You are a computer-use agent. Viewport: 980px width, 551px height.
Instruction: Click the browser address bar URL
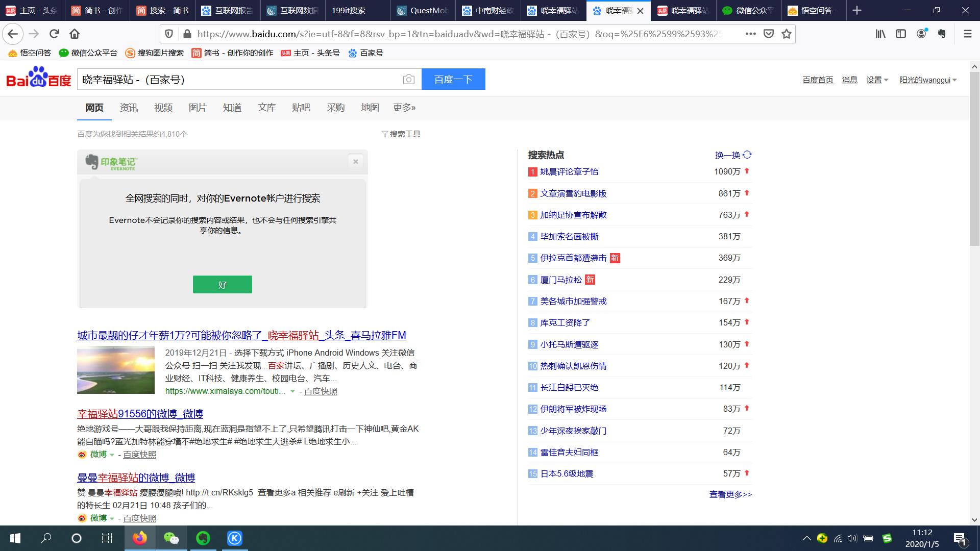[x=459, y=34]
